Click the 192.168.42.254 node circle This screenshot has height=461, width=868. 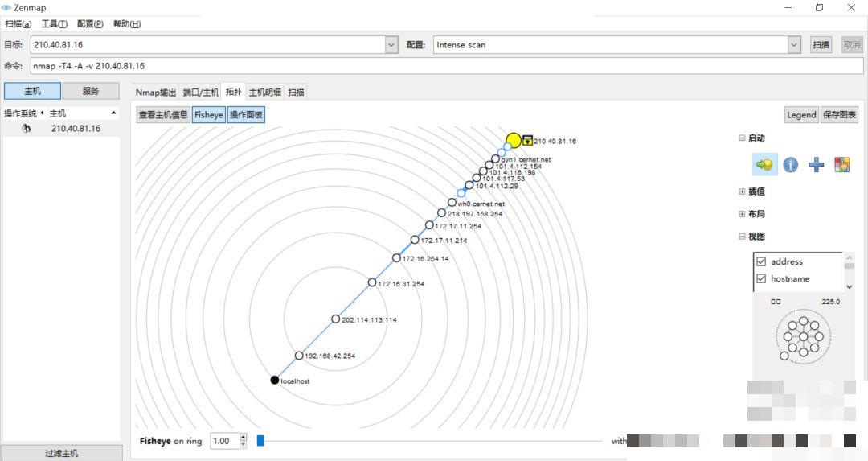click(299, 356)
